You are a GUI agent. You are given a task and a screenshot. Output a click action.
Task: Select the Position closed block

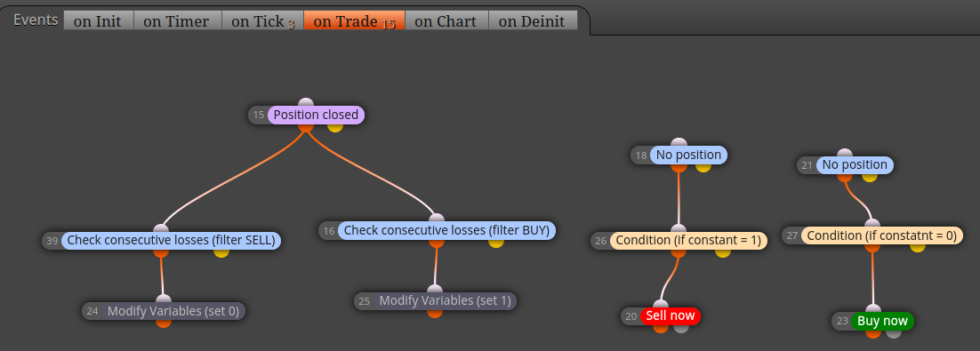317,115
